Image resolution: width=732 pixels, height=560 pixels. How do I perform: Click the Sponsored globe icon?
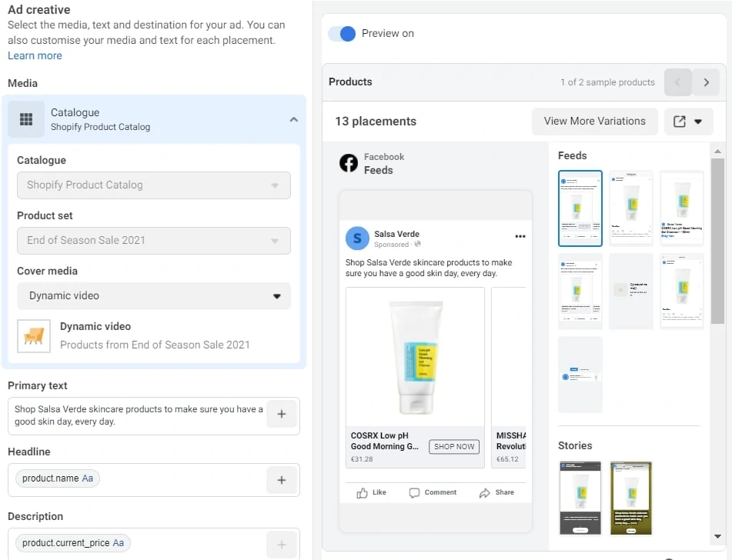(x=418, y=244)
